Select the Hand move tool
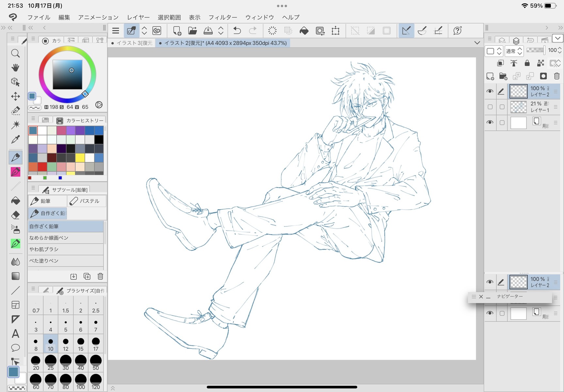Image resolution: width=564 pixels, height=392 pixels. point(15,68)
